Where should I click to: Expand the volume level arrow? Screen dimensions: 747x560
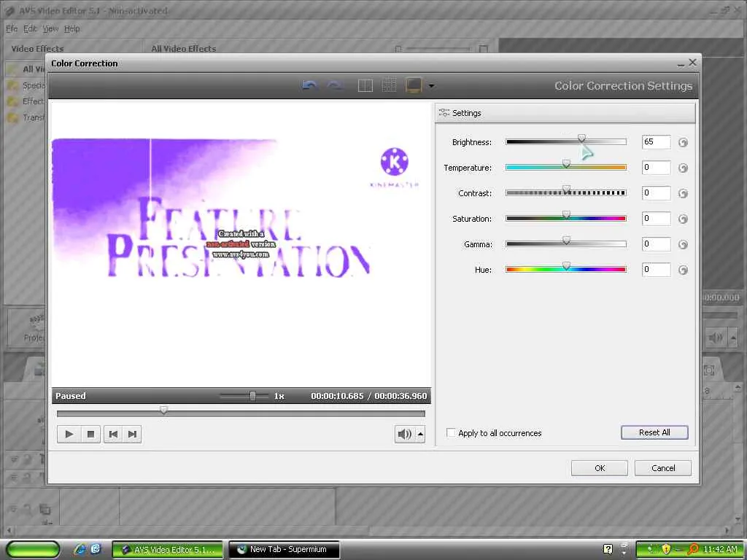tap(420, 434)
